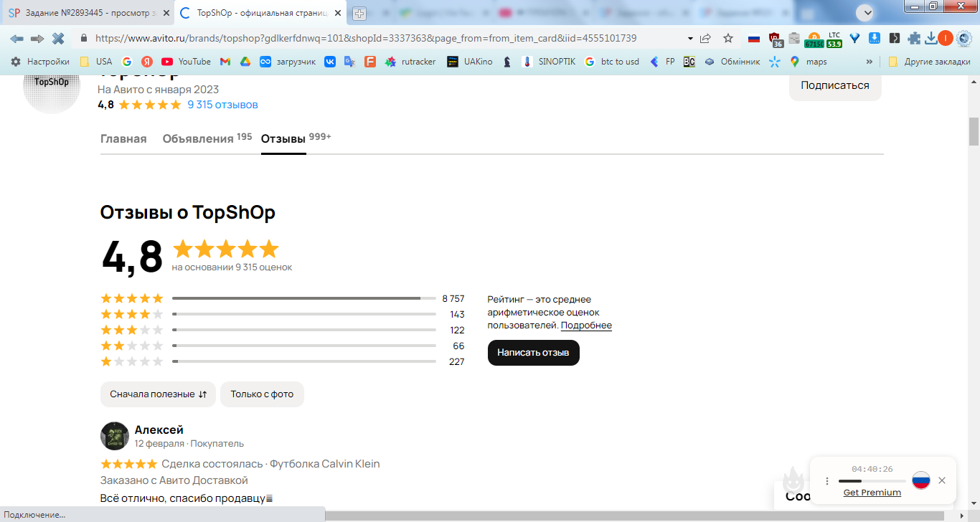Image resolution: width=980 pixels, height=522 pixels.
Task: Open the rutracker bookmark
Action: click(x=410, y=62)
